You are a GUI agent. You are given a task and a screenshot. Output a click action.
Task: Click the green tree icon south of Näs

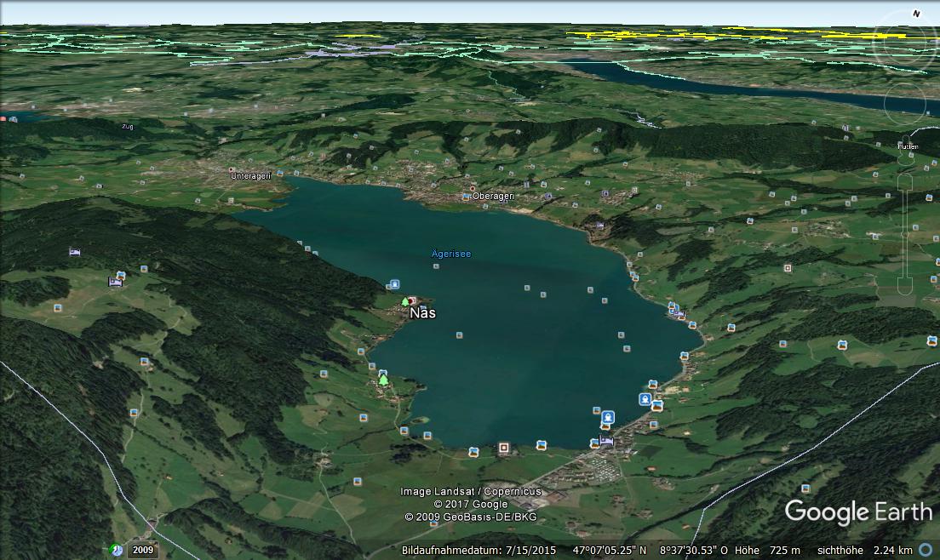click(x=383, y=380)
